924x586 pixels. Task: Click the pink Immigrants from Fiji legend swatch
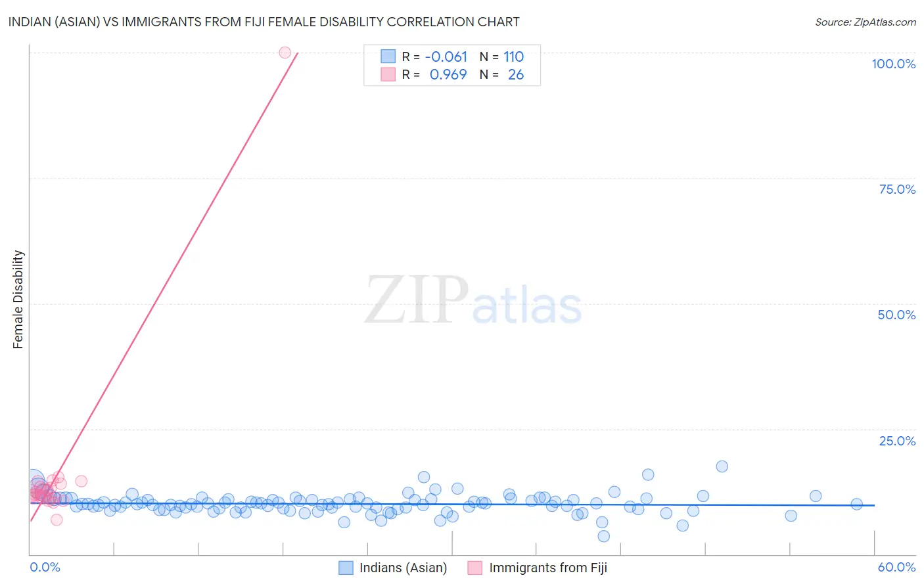tap(475, 568)
